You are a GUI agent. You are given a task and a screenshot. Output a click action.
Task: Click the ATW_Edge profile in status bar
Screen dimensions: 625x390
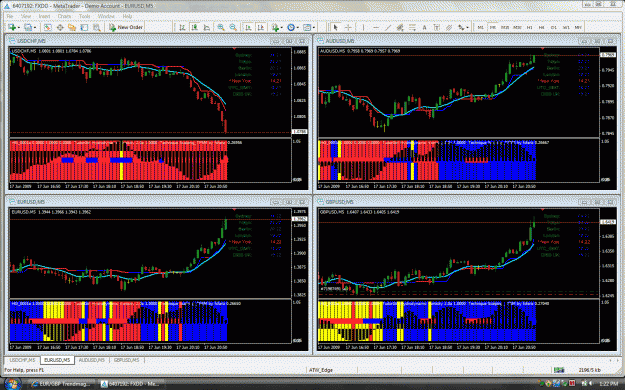(321, 370)
